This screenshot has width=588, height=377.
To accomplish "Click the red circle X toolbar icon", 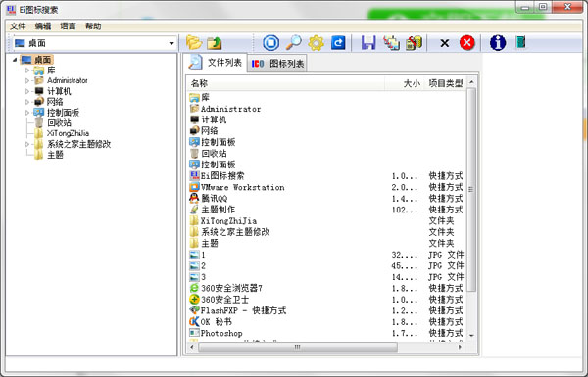I will [467, 43].
